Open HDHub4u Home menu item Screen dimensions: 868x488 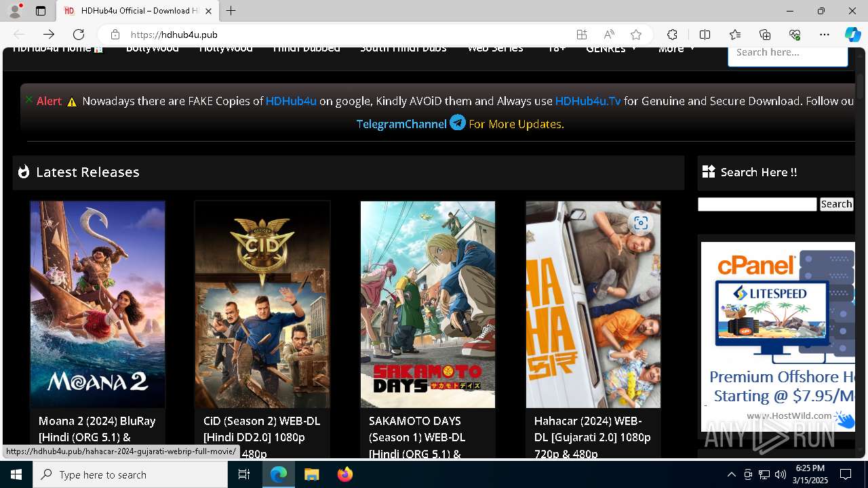(x=58, y=49)
